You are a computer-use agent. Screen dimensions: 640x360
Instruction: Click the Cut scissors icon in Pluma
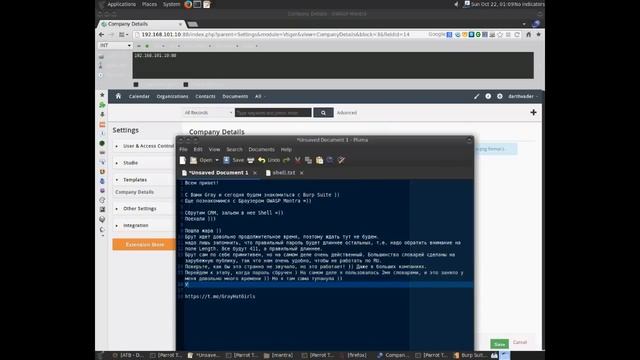pos(298,160)
